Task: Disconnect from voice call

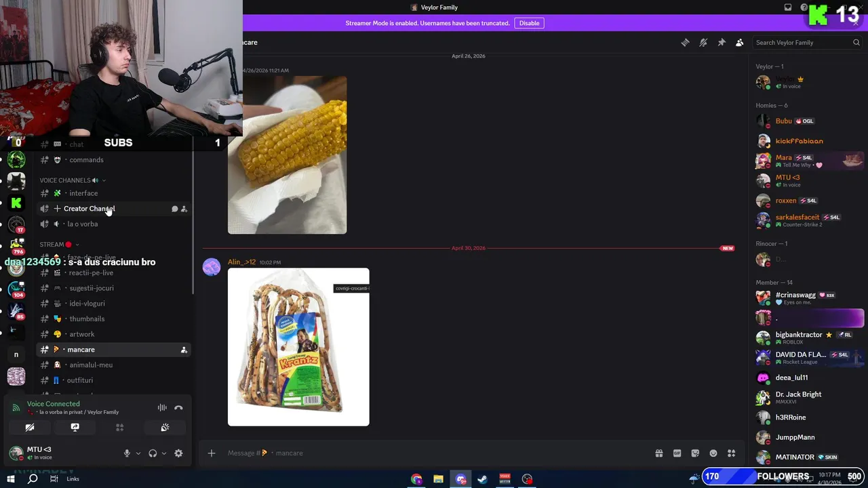Action: (x=178, y=407)
